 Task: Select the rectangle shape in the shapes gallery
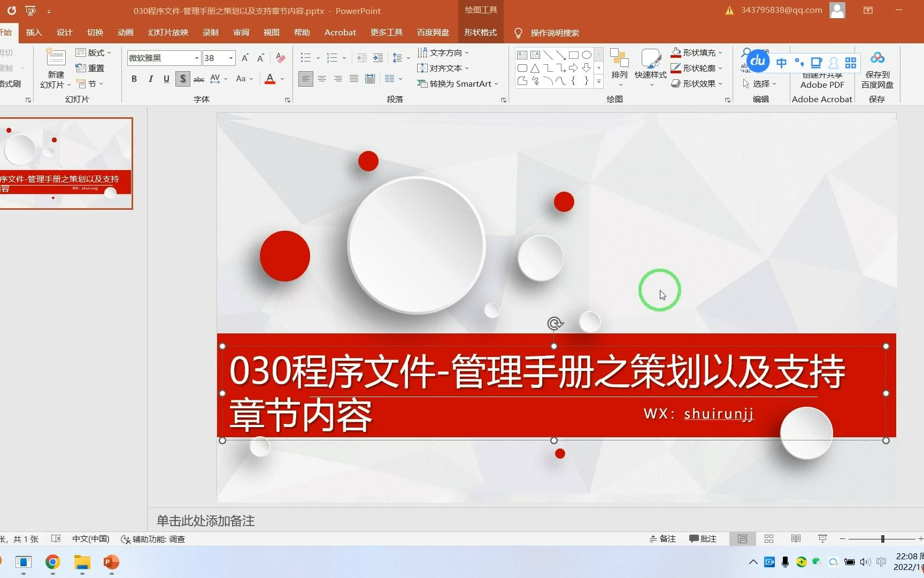574,55
